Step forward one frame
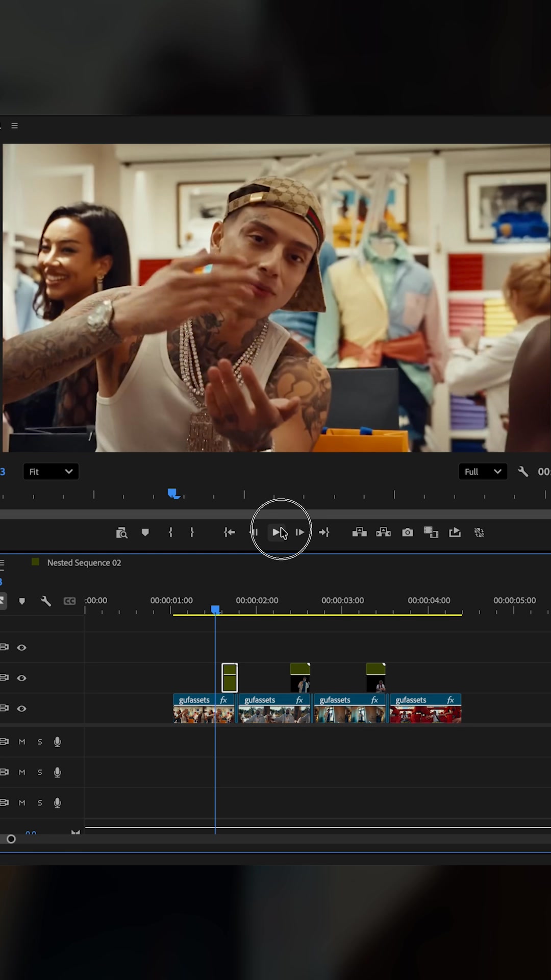Screen dimensions: 551x980 pos(300,532)
